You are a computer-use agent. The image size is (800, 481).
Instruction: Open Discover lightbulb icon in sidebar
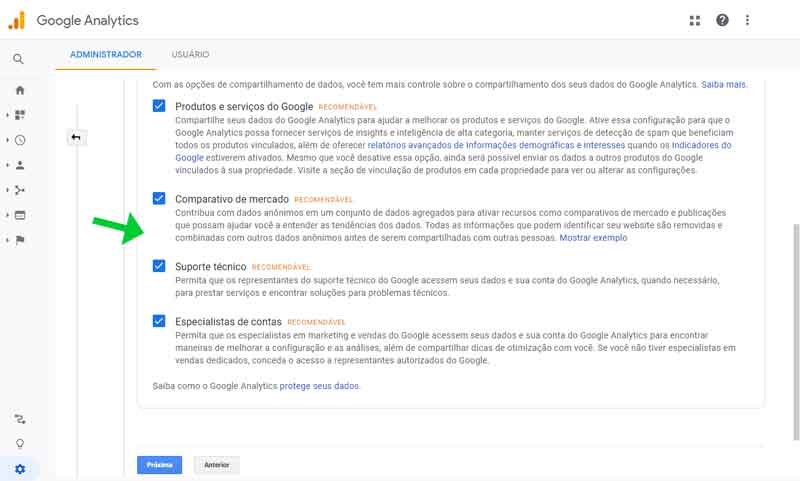coord(20,444)
